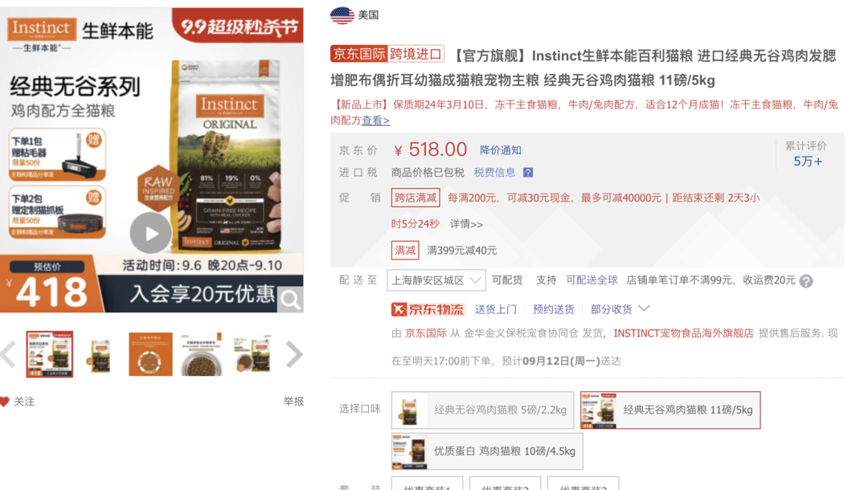Image resolution: width=868 pixels, height=490 pixels.
Task: Click the United States flag icon
Action: tap(342, 15)
